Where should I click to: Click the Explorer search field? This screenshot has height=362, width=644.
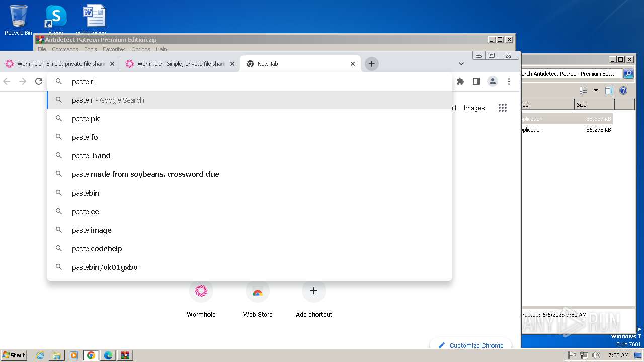coord(572,74)
